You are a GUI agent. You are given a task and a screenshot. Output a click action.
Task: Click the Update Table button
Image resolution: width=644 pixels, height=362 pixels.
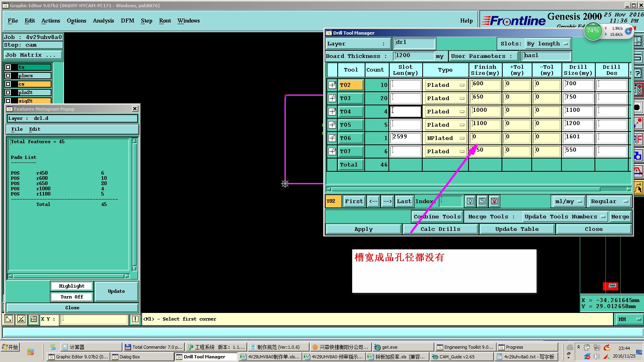pos(517,229)
